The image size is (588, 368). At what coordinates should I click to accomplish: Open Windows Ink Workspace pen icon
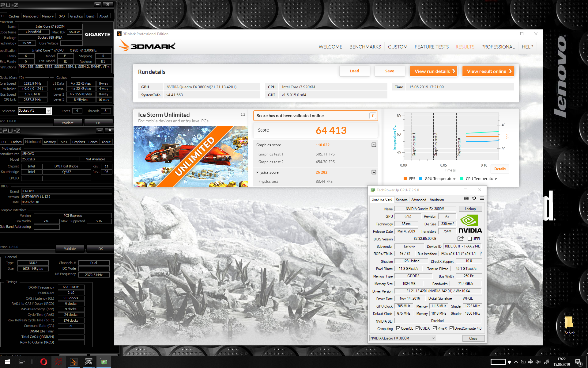click(x=547, y=362)
